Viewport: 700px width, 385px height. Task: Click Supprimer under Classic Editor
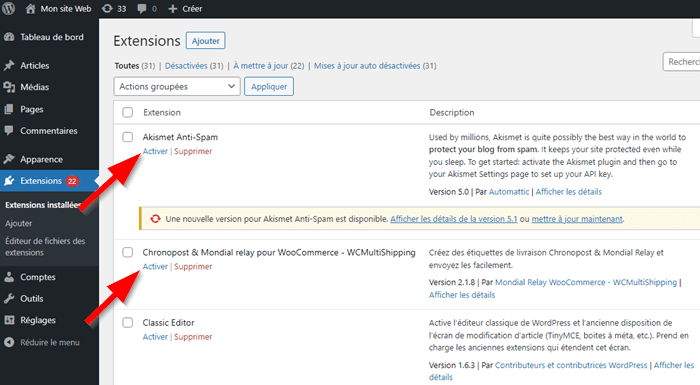(193, 337)
